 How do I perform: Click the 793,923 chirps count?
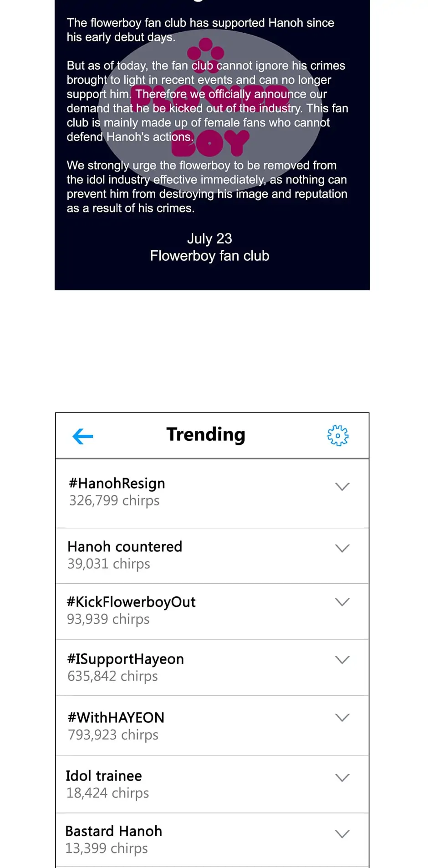click(113, 735)
